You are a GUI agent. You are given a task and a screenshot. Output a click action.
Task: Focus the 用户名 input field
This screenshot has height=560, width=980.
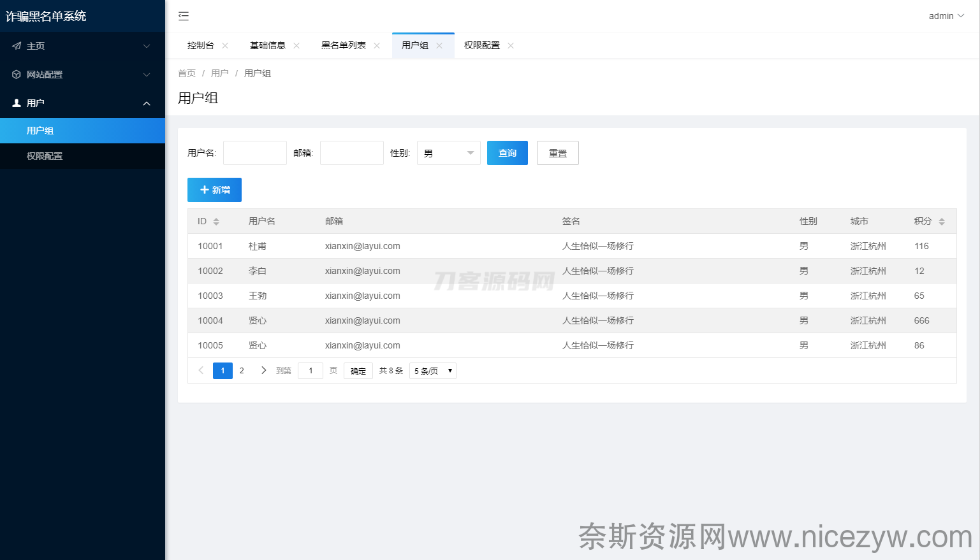point(255,153)
